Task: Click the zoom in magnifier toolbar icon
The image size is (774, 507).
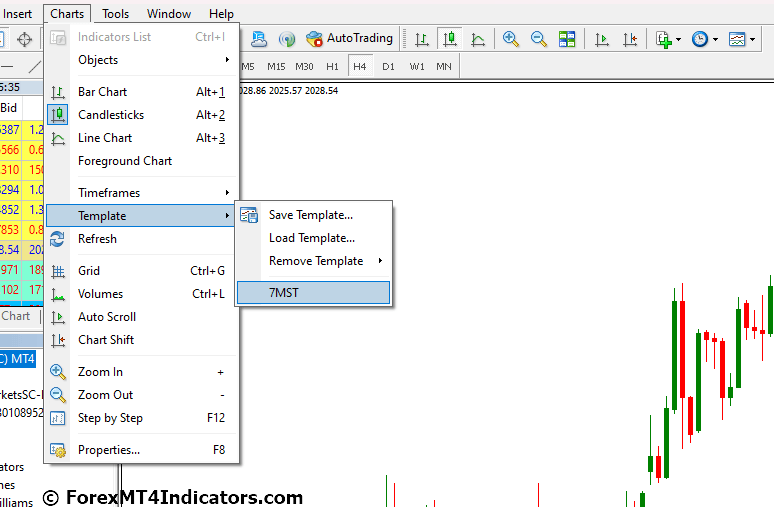Action: [x=511, y=39]
